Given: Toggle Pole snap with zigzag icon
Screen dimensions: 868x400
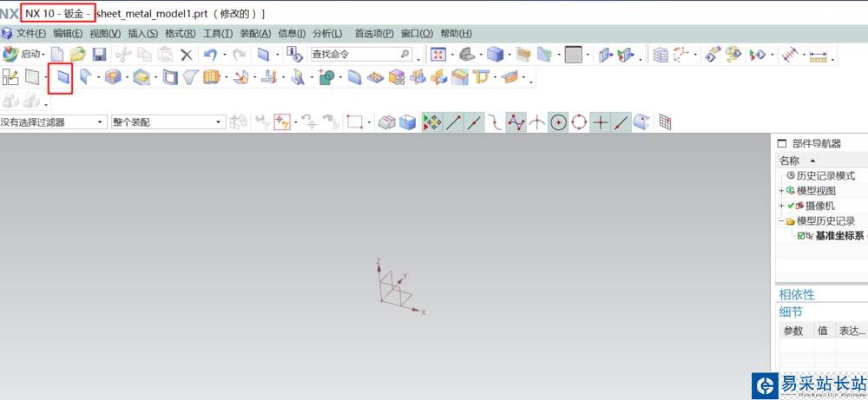Looking at the screenshot, I should coord(516,121).
